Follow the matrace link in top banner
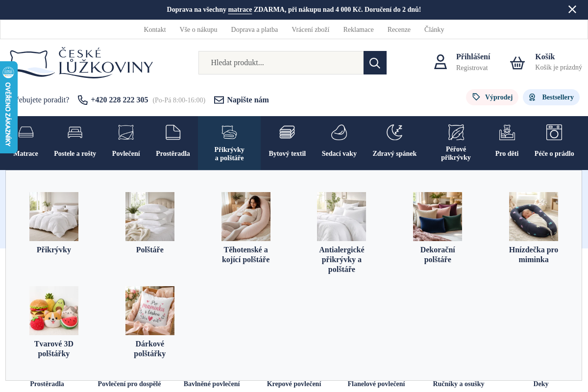 point(240,9)
